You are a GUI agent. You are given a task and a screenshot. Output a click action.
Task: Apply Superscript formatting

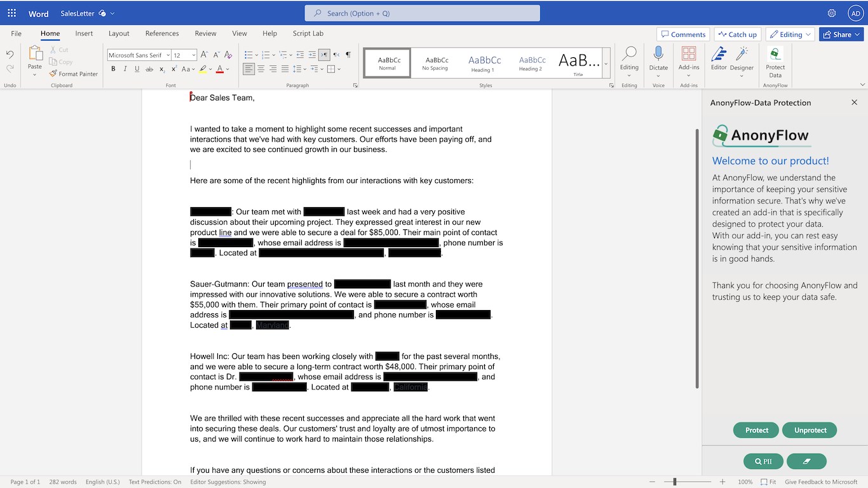pos(174,69)
